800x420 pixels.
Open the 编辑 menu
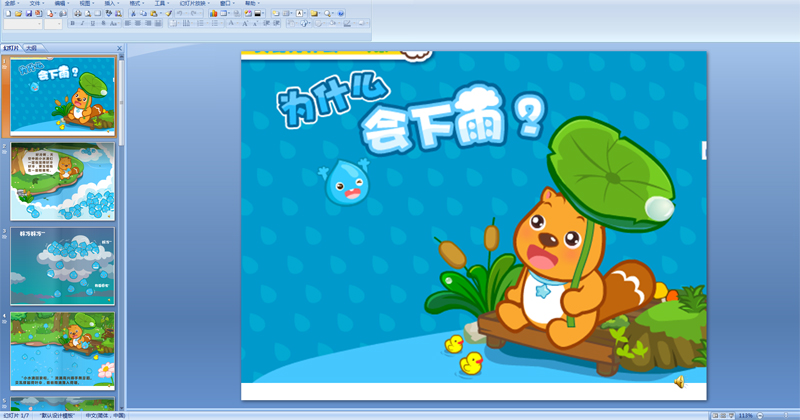click(x=61, y=4)
